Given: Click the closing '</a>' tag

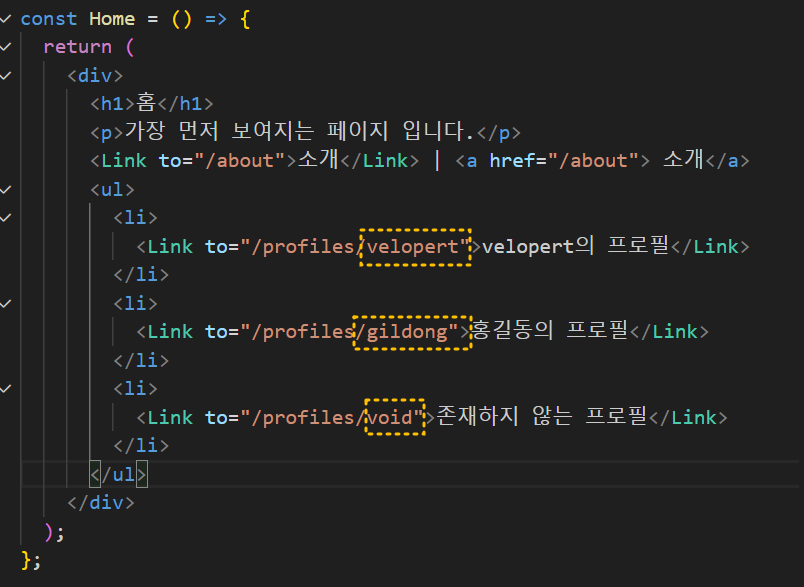Looking at the screenshot, I should click(x=727, y=161).
